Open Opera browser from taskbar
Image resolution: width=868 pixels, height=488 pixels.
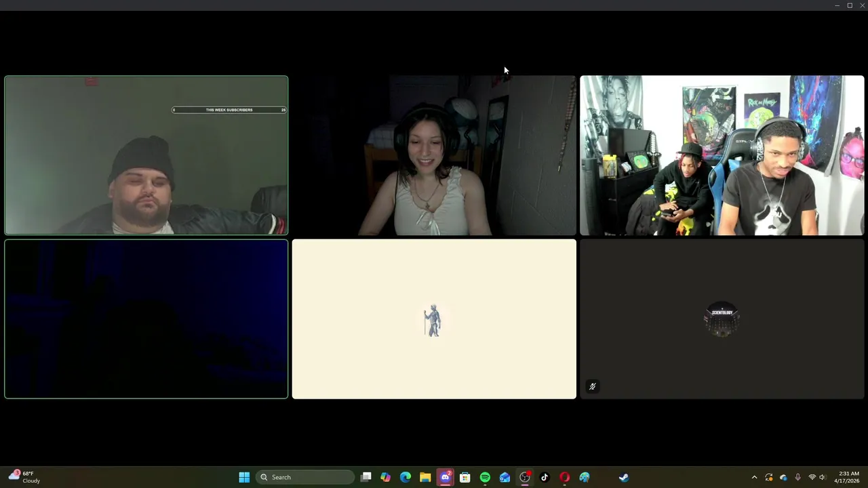point(564,477)
